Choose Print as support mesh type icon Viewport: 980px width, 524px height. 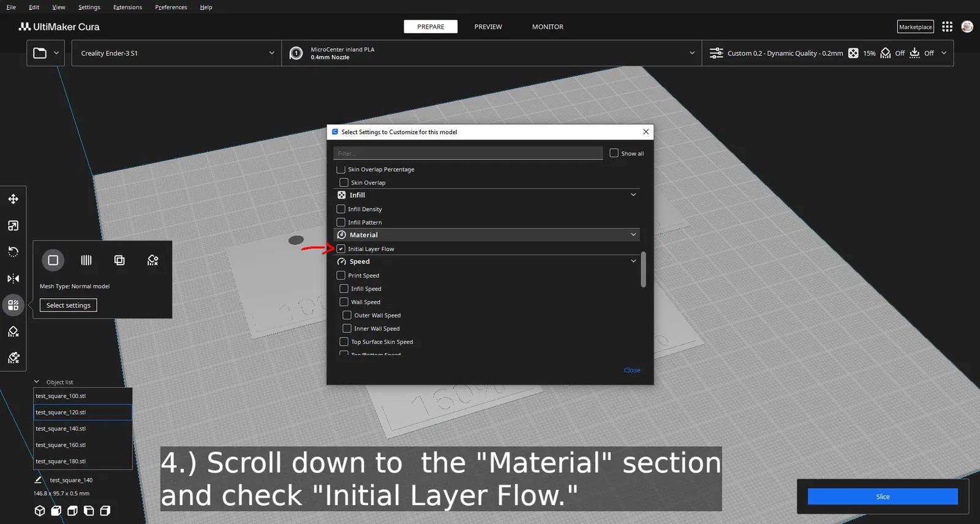tap(86, 260)
